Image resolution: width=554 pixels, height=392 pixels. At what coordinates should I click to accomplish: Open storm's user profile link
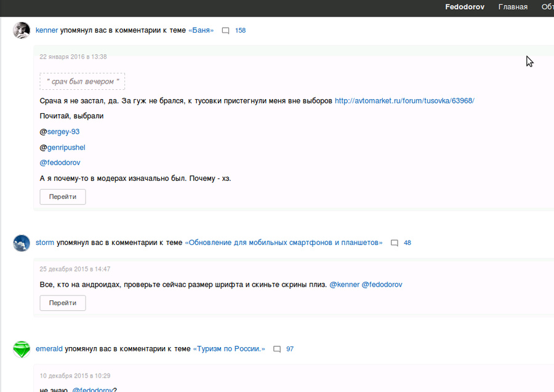(45, 242)
